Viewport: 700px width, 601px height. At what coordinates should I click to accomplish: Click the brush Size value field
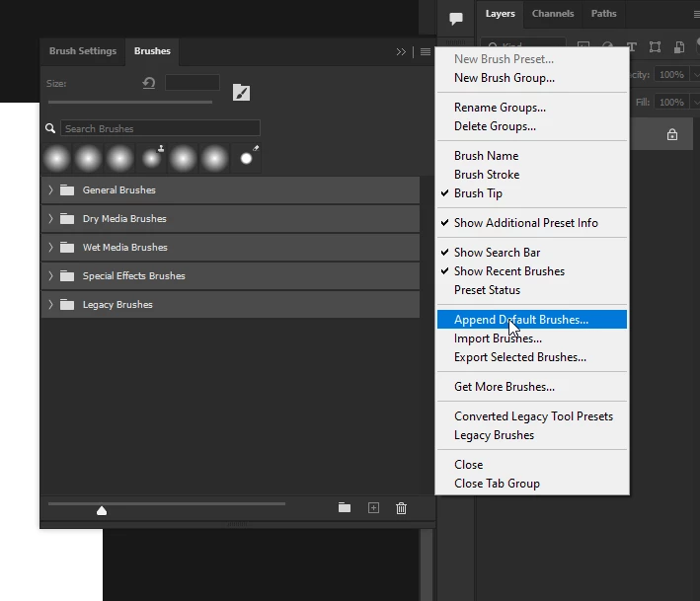pos(192,83)
